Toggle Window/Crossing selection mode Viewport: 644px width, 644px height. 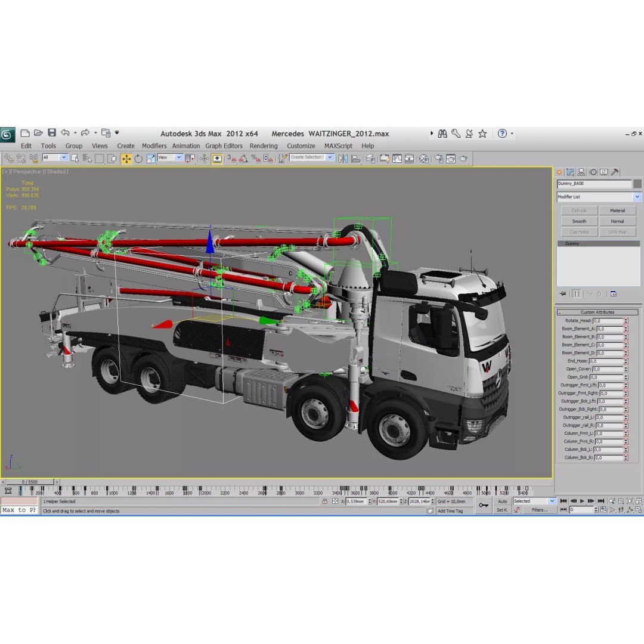[112, 159]
